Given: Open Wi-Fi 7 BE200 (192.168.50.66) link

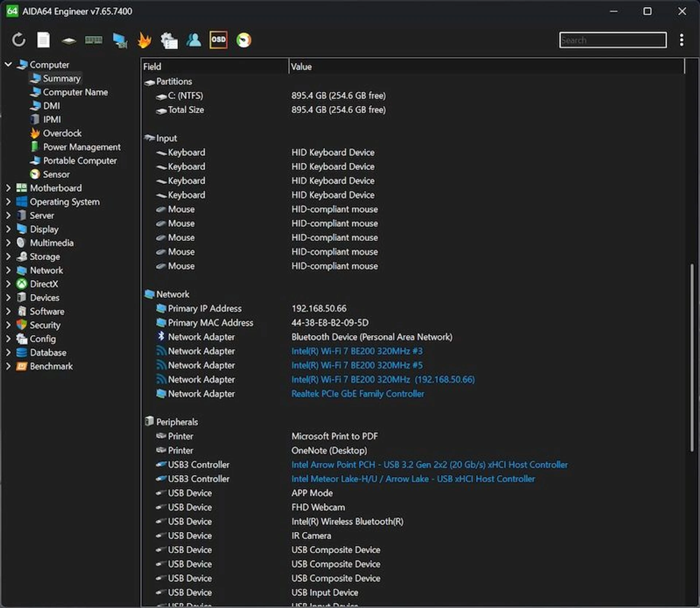Looking at the screenshot, I should pos(383,379).
